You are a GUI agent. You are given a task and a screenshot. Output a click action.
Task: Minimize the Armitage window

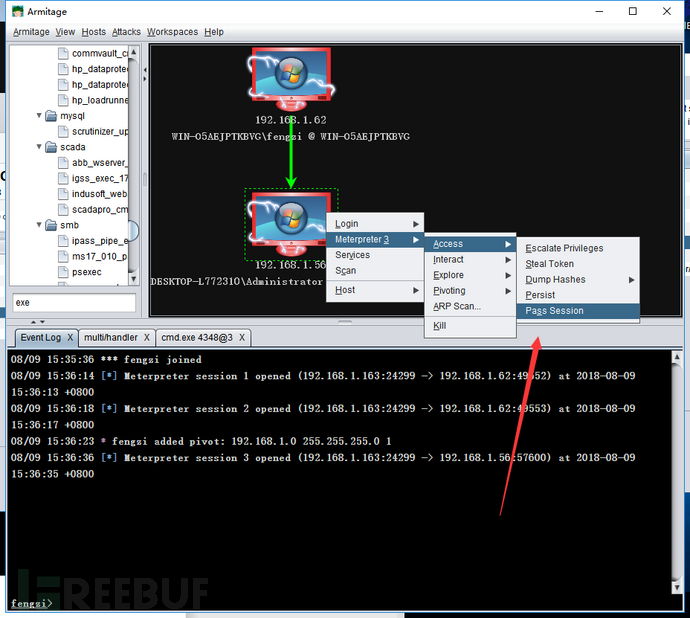(599, 11)
